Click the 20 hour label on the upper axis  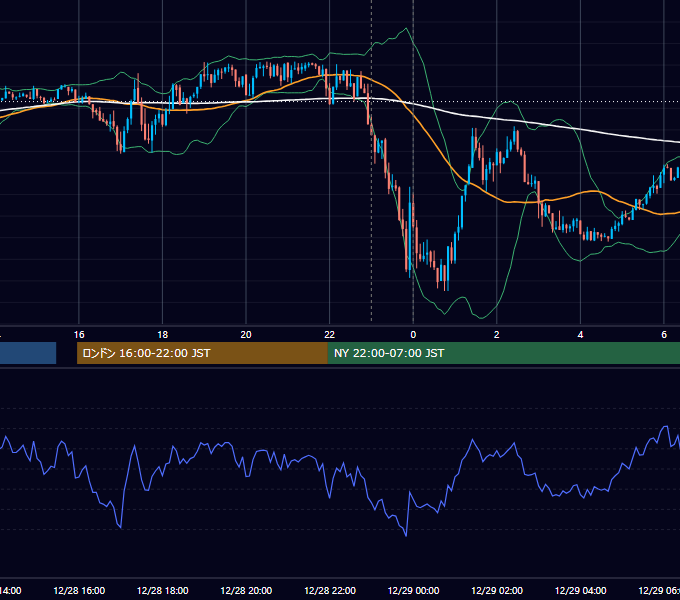[246, 335]
